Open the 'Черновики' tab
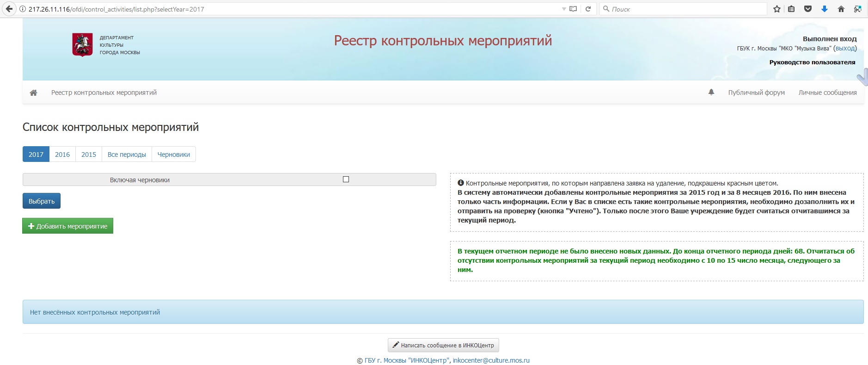Image resolution: width=868 pixels, height=365 pixels. [173, 155]
